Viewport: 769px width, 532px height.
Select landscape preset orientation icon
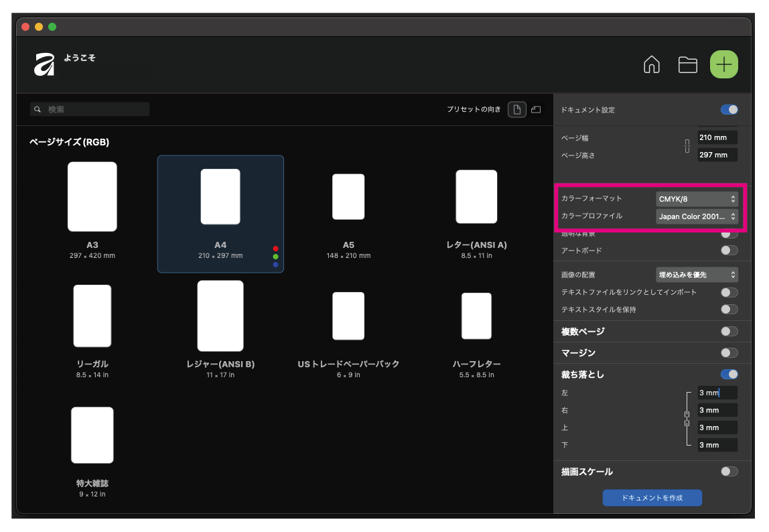pos(536,109)
